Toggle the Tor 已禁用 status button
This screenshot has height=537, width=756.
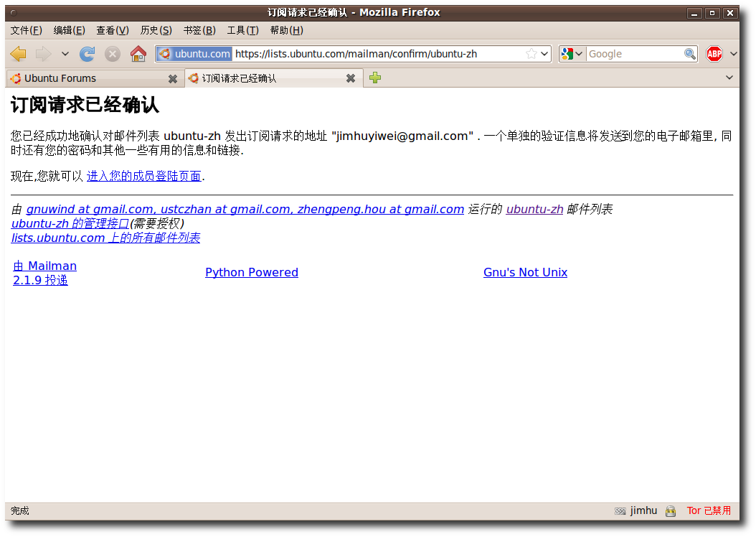click(x=709, y=511)
